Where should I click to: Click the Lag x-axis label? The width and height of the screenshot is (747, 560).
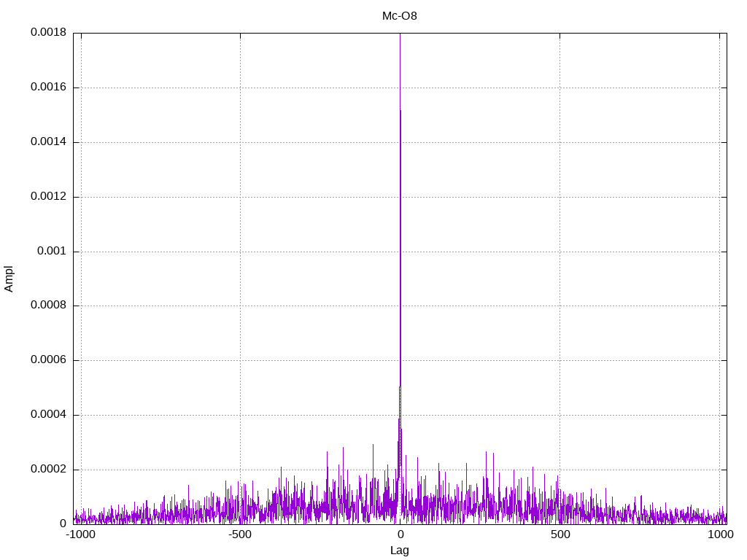click(400, 551)
